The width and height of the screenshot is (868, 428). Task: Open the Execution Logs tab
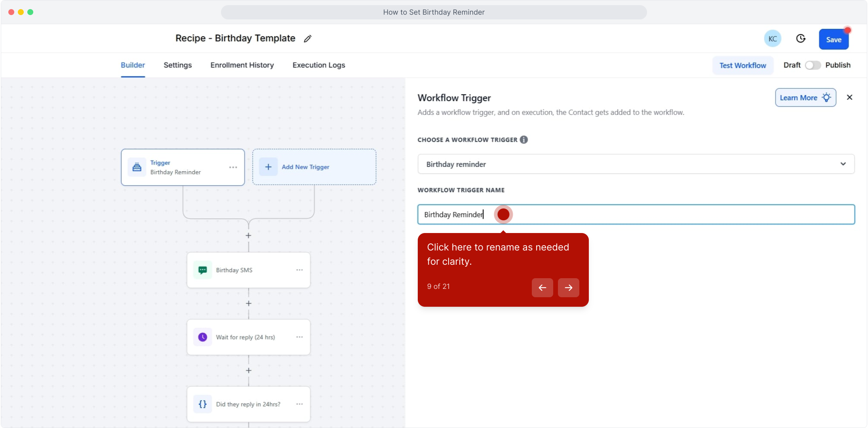[318, 65]
